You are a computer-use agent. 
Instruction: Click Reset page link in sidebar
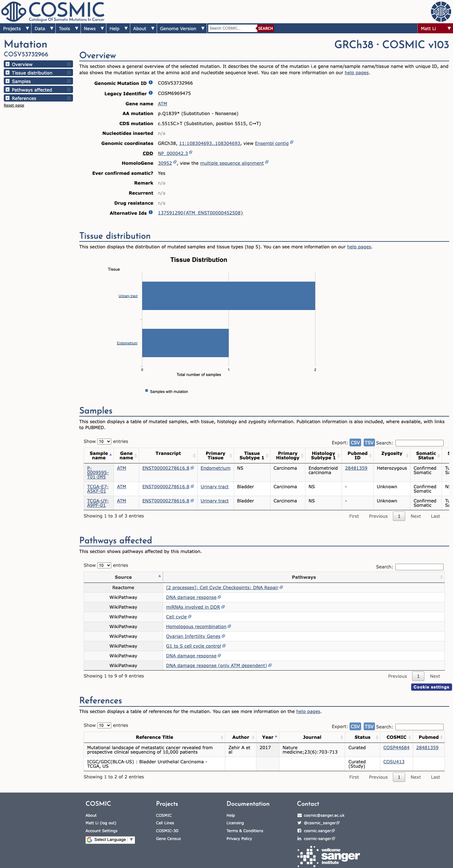(x=14, y=105)
